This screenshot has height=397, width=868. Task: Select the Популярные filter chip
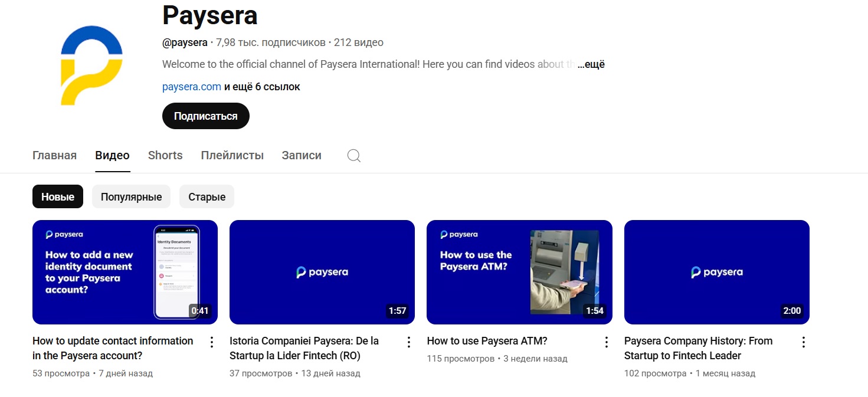[x=131, y=196]
